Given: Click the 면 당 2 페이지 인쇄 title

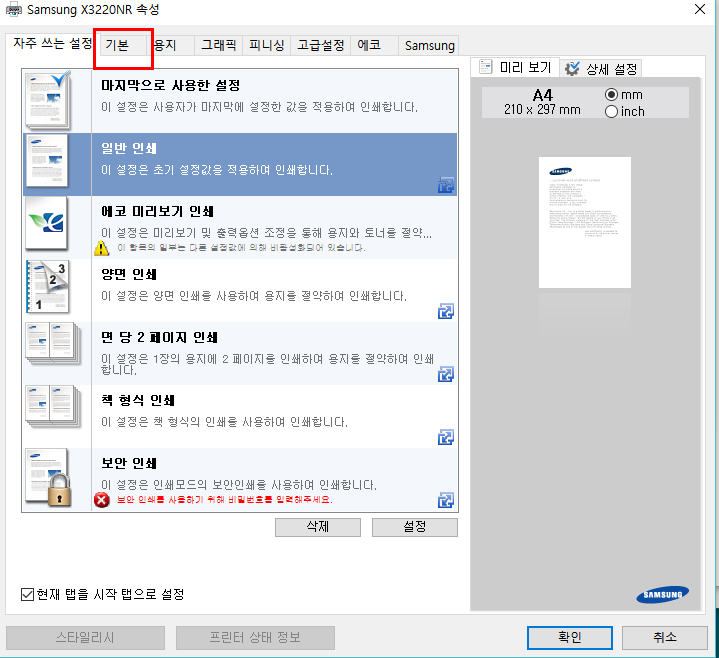Looking at the screenshot, I should [159, 337].
